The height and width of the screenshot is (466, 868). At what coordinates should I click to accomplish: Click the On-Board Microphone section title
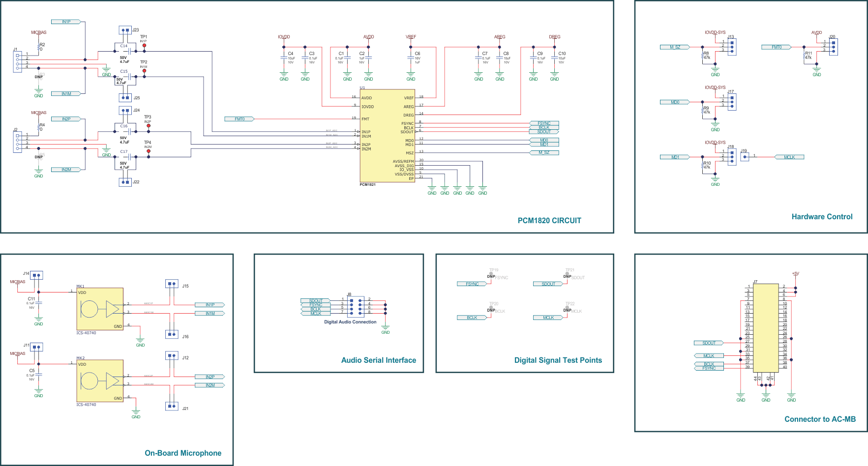point(182,453)
